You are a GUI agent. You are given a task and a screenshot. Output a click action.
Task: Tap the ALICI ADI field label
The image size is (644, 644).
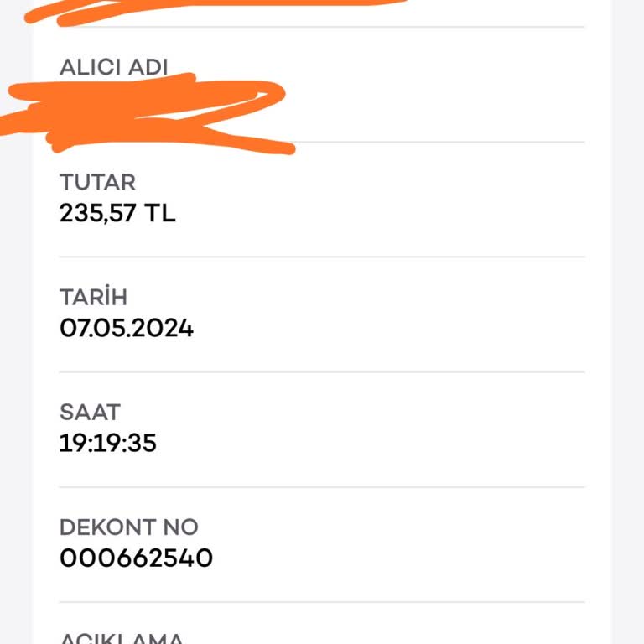click(114, 68)
